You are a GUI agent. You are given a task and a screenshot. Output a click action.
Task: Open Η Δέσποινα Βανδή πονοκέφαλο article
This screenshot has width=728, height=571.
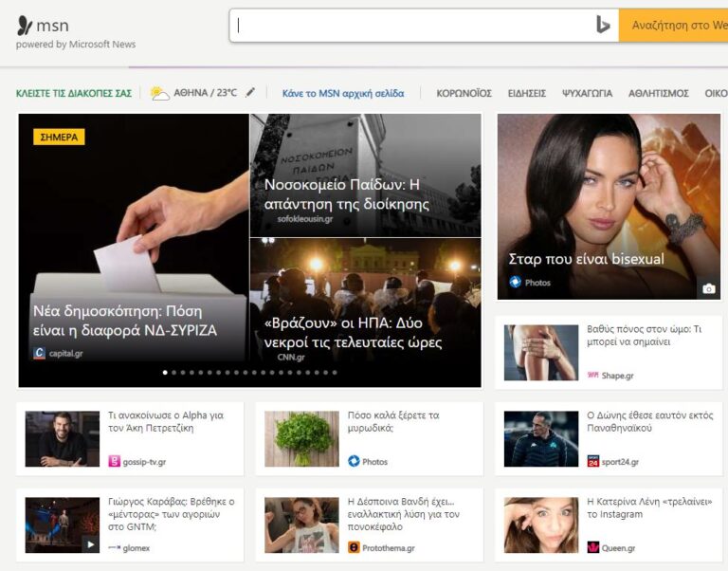click(404, 514)
